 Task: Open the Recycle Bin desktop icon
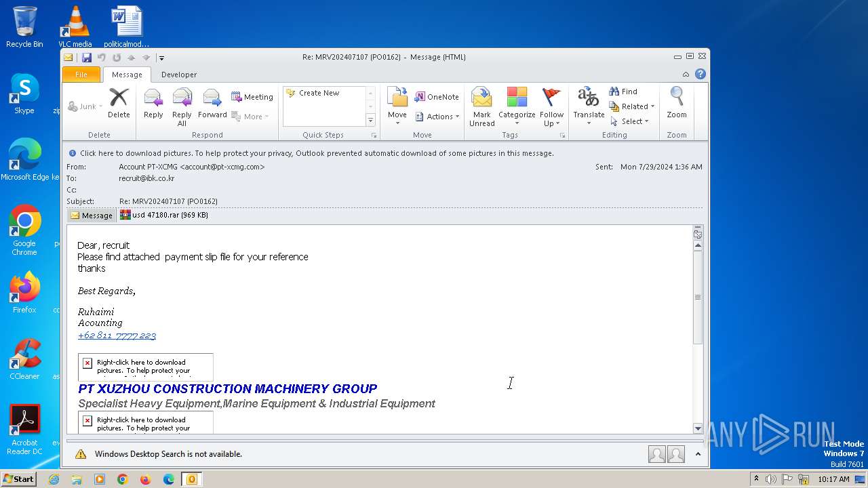(x=24, y=27)
